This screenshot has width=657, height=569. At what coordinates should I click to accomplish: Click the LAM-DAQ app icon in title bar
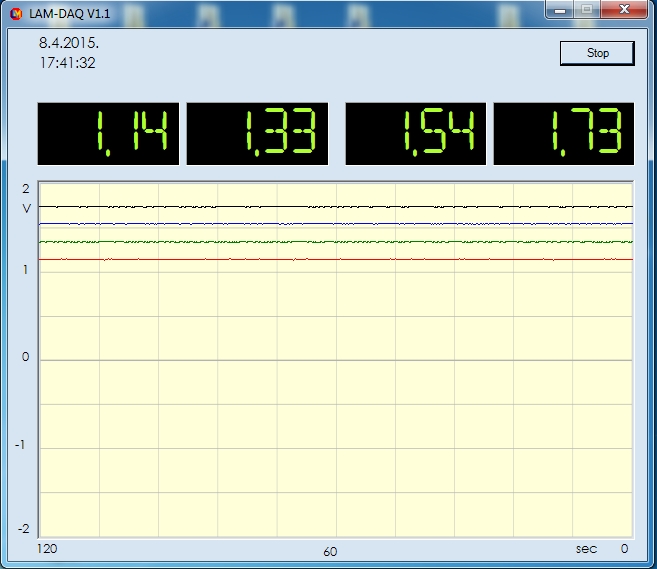[x=16, y=12]
